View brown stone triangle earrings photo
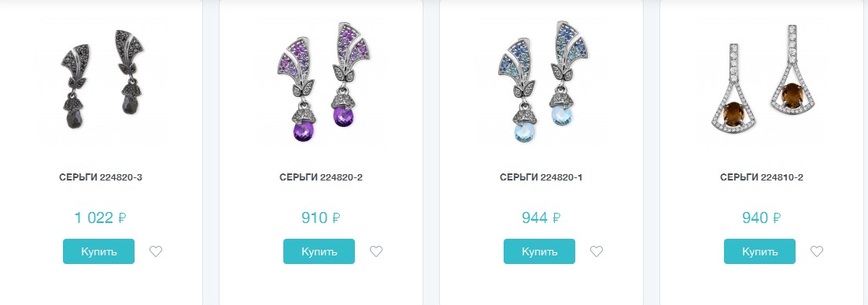Image resolution: width=868 pixels, height=305 pixels. [762, 81]
